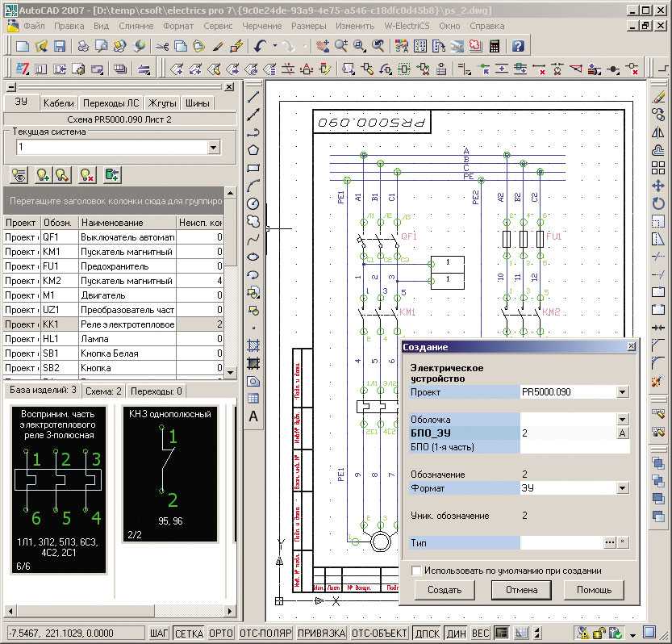This screenshot has width=672, height=644.
Task: Click the lightbulb with red X icon
Action: pyautogui.click(x=87, y=175)
